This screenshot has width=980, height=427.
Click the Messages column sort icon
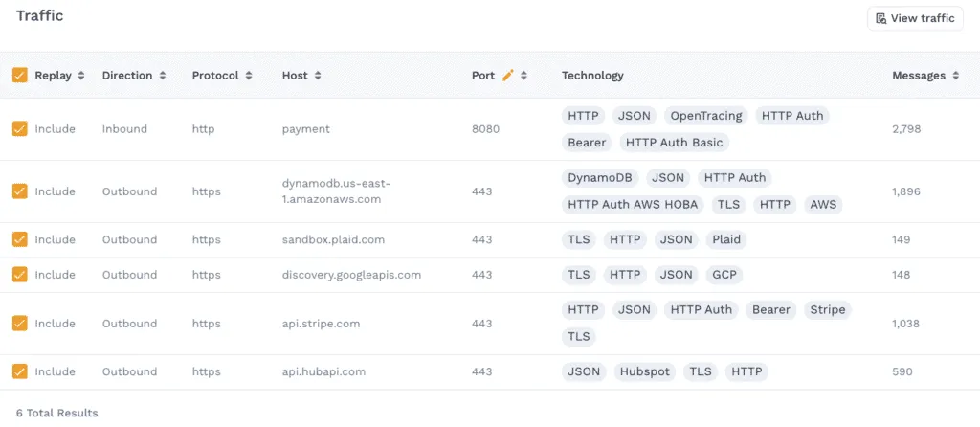(x=956, y=76)
